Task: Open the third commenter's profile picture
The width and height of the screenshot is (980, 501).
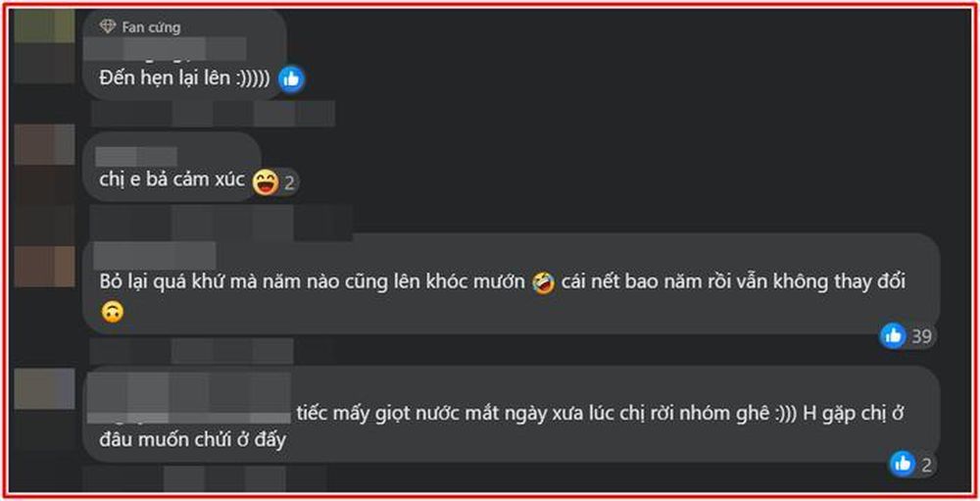Action: click(44, 267)
